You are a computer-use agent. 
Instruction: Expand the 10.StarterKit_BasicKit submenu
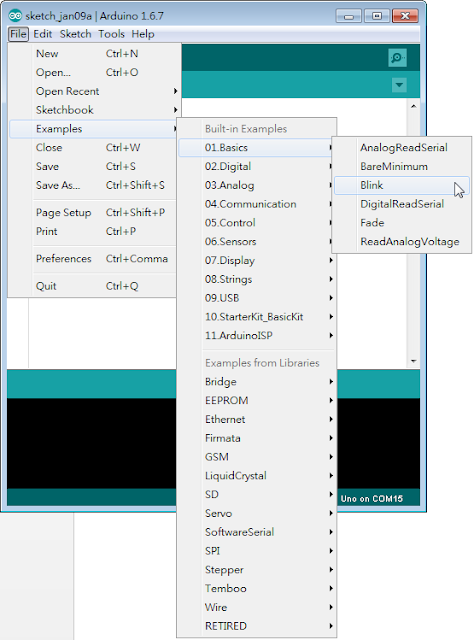256,317
